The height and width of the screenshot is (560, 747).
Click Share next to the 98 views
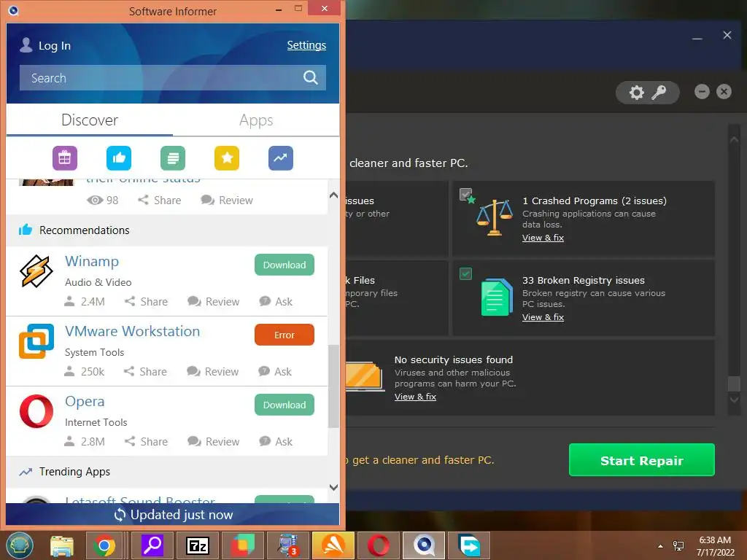pos(160,200)
